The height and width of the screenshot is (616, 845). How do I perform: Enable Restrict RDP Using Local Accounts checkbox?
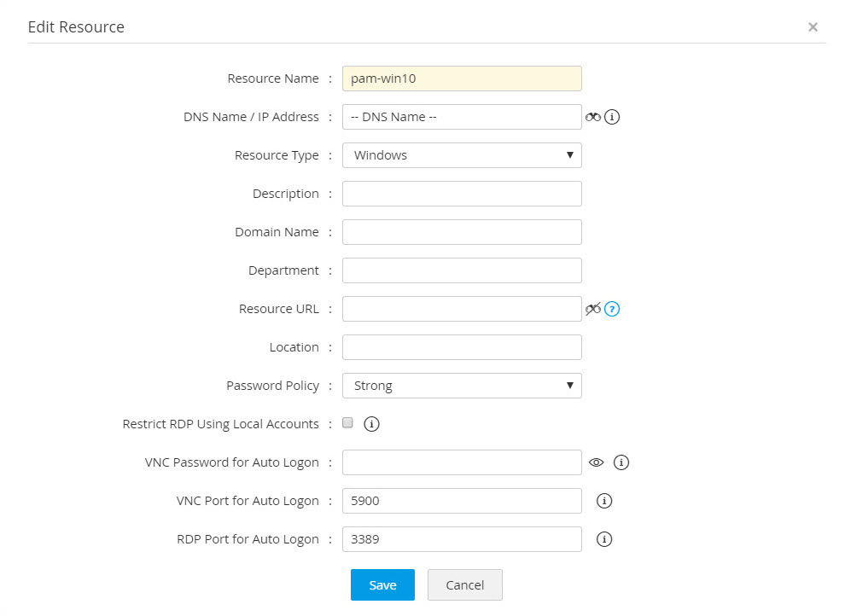[x=347, y=423]
